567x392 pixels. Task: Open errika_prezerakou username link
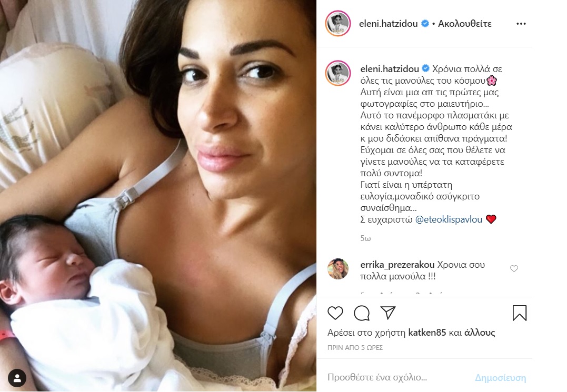(x=397, y=265)
